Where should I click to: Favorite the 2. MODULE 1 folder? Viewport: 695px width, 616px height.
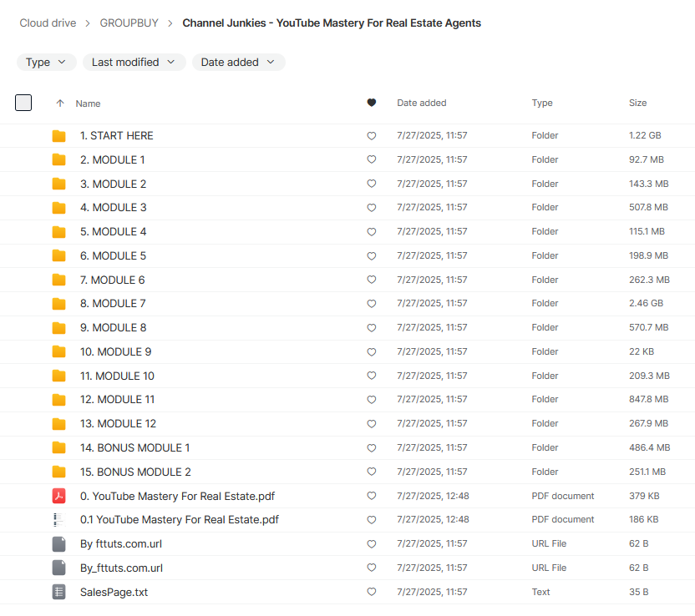(x=372, y=160)
